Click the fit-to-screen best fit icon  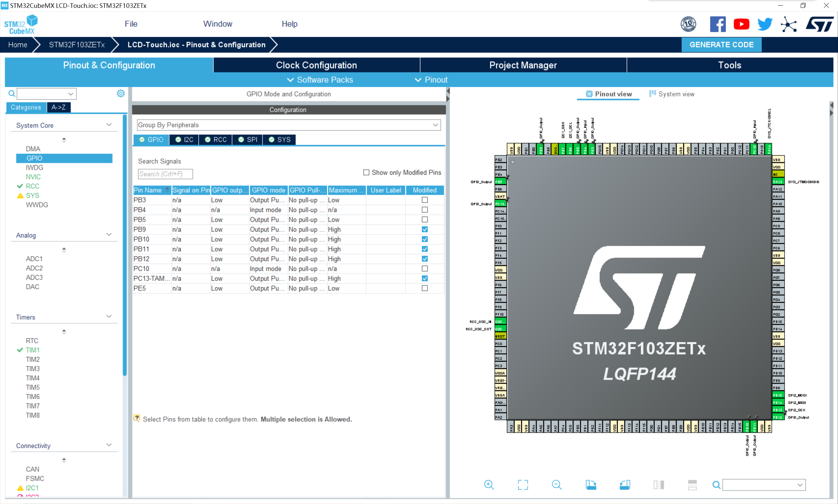523,485
